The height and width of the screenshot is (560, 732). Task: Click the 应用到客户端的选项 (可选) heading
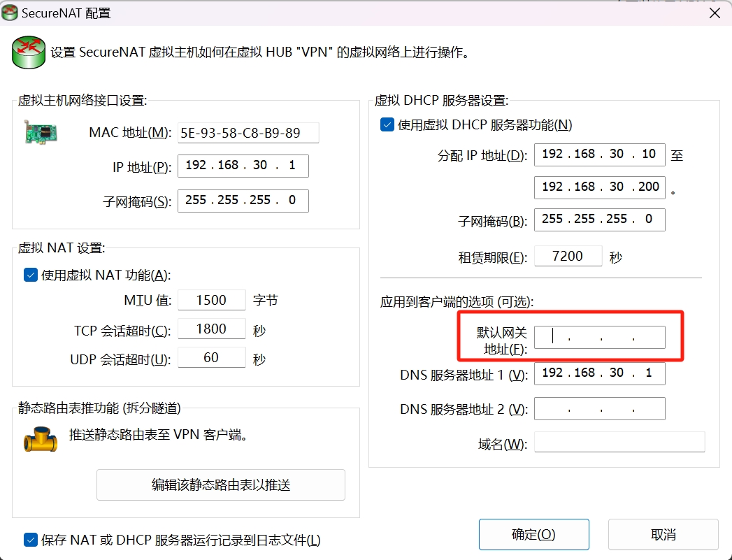(x=457, y=301)
